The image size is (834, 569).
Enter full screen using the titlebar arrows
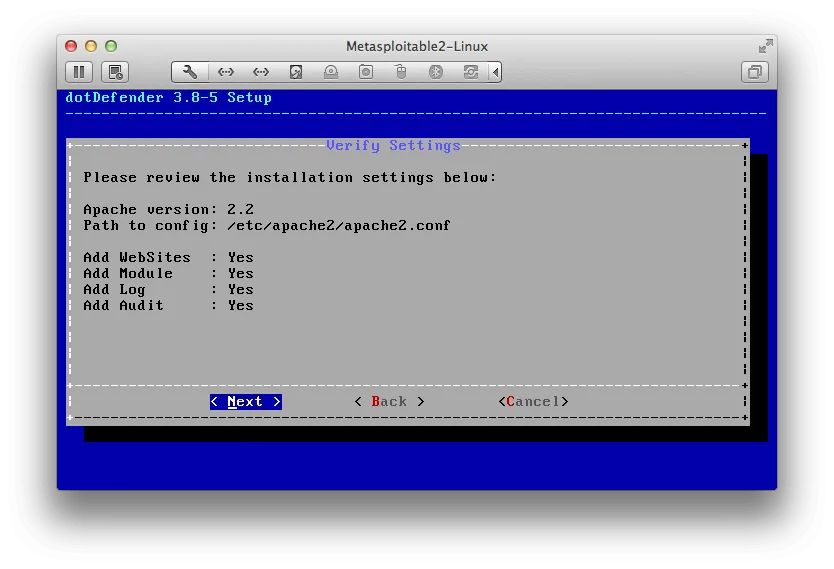click(x=765, y=46)
